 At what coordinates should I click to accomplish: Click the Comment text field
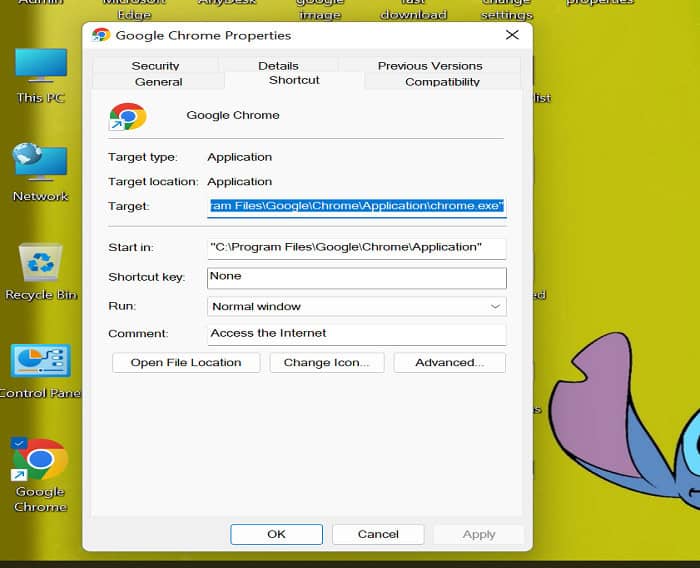357,334
